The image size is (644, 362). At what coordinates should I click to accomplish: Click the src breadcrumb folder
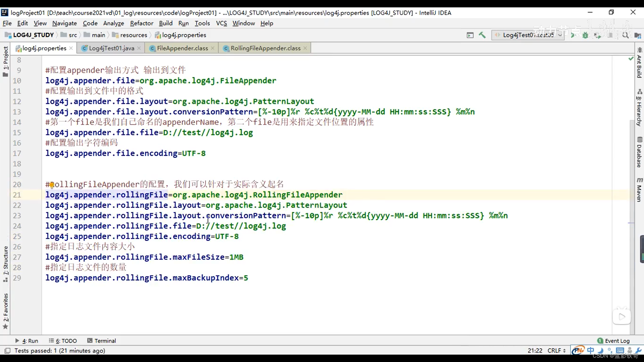pyautogui.click(x=69, y=35)
